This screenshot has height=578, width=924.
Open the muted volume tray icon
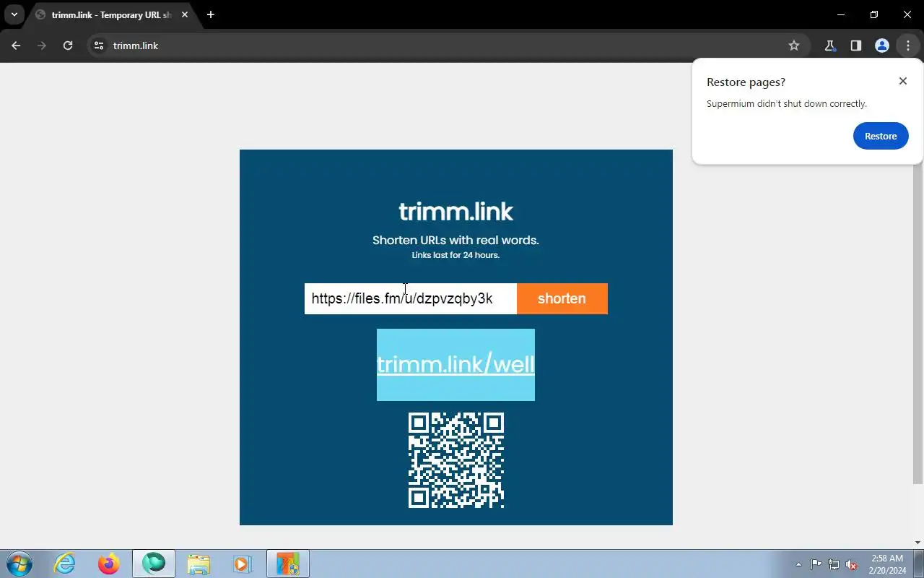pos(852,564)
